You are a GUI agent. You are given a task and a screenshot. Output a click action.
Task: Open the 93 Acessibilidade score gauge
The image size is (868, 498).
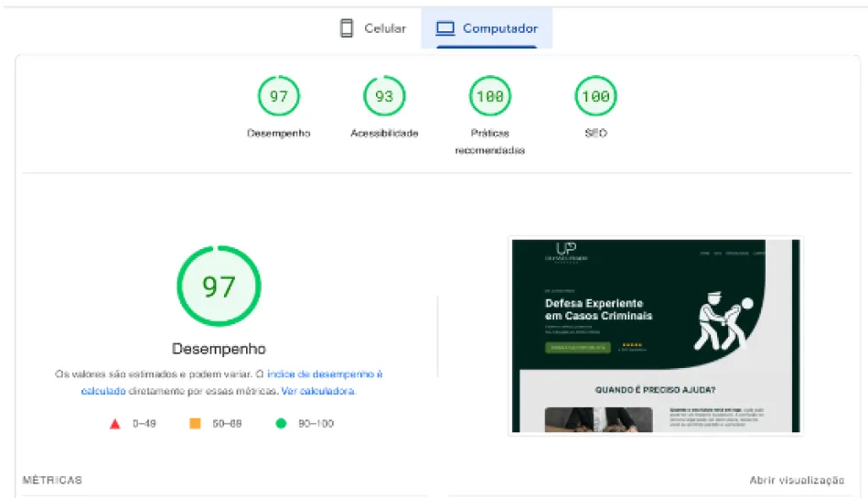pos(384,96)
